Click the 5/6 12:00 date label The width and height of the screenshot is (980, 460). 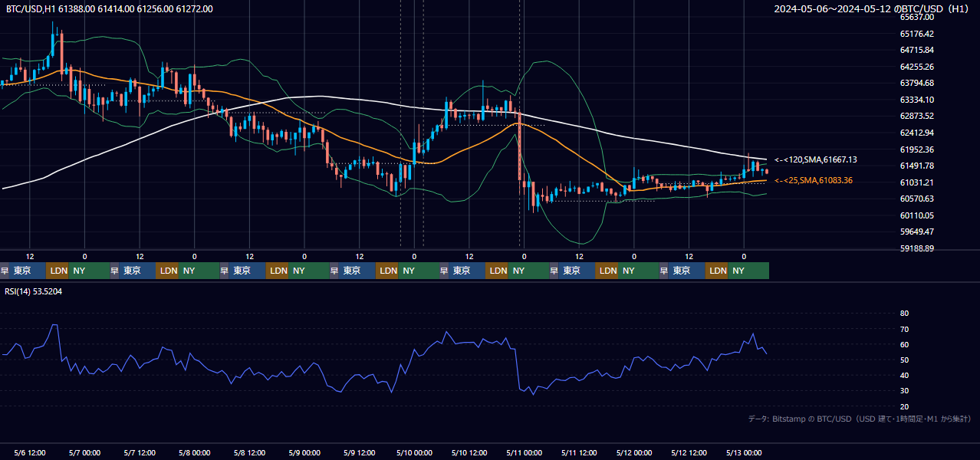pos(30,452)
